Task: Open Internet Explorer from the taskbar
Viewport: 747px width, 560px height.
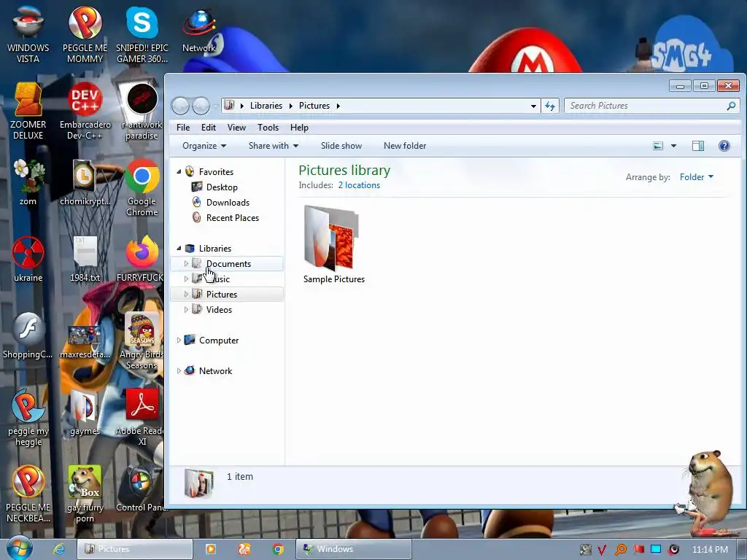Action: coord(59,549)
